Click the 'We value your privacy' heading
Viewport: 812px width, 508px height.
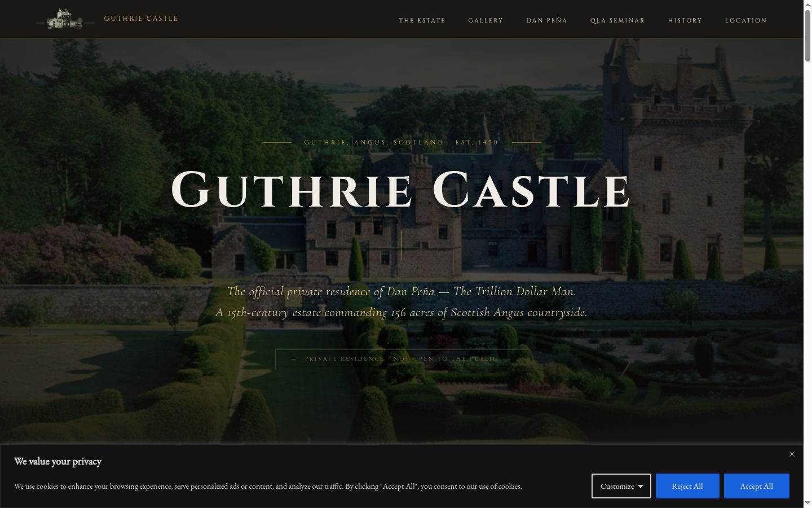[x=58, y=461]
